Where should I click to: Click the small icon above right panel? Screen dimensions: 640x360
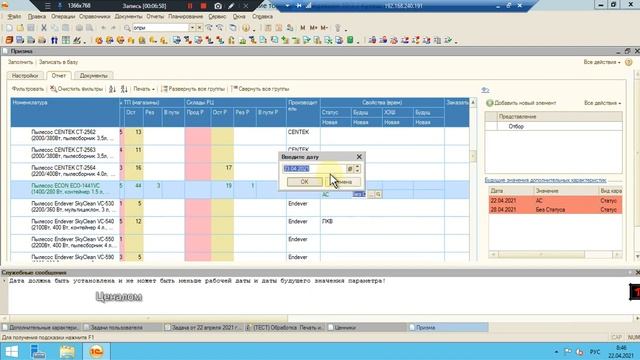(485, 90)
